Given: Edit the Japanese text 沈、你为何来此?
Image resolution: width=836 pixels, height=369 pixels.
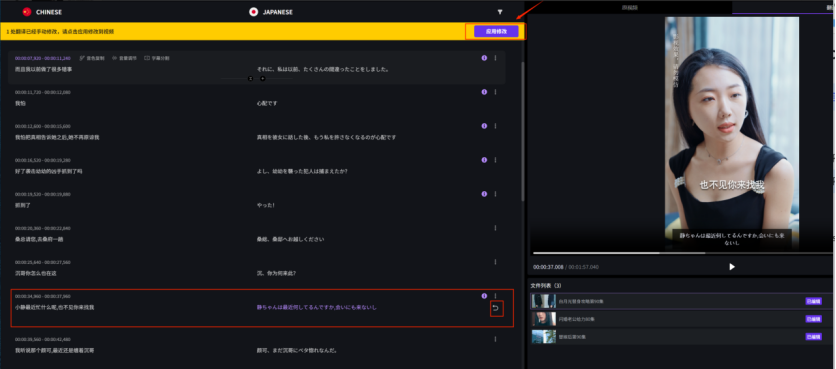Looking at the screenshot, I should click(x=276, y=273).
